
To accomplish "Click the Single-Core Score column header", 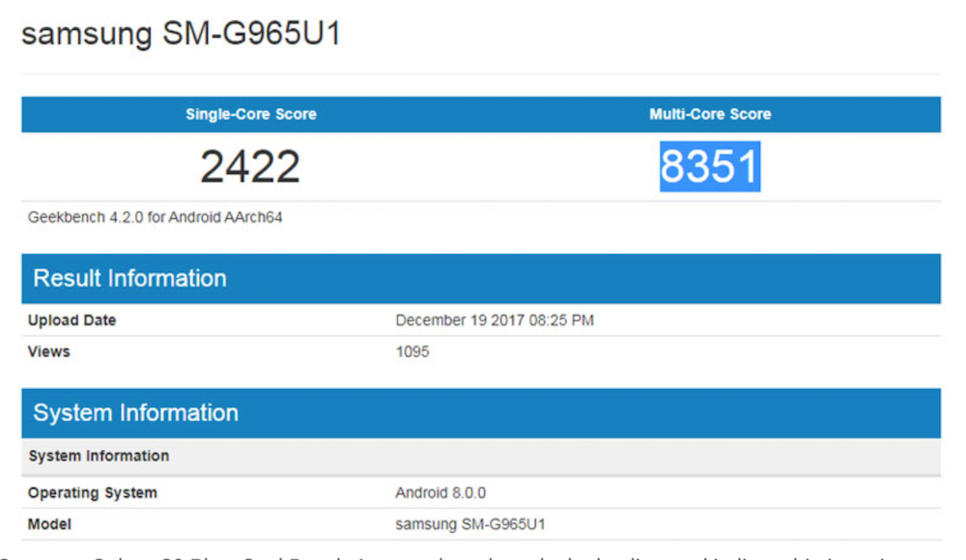I will pyautogui.click(x=250, y=114).
